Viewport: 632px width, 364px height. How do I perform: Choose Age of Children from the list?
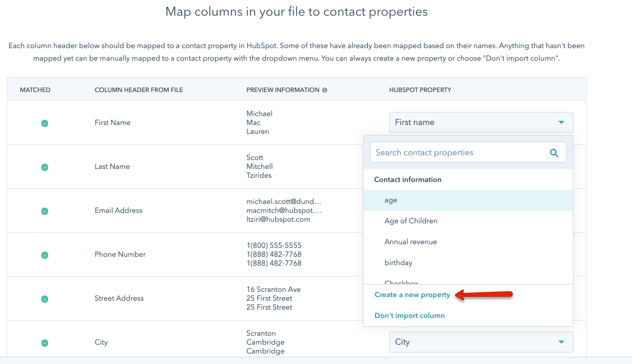coord(411,221)
